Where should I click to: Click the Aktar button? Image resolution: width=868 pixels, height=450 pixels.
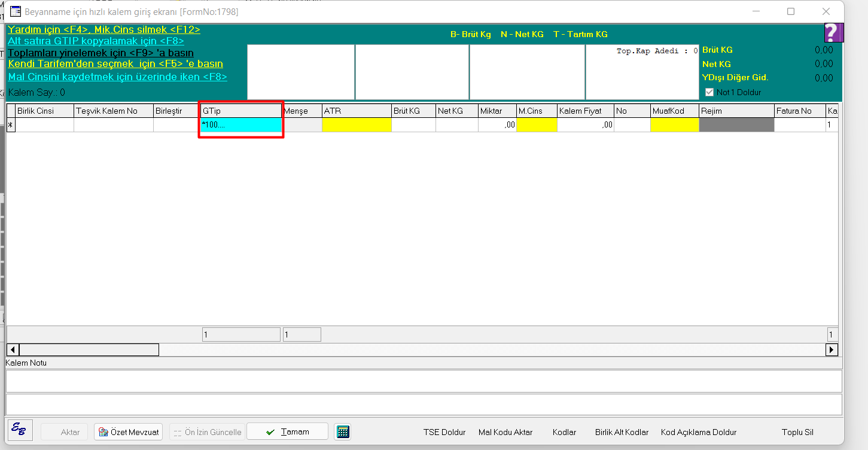click(65, 432)
